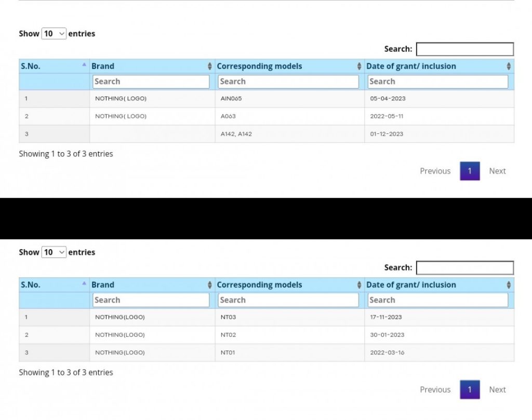This screenshot has width=532, height=420.
Task: Click Date of grant sort arrows, lower table
Action: (x=509, y=285)
